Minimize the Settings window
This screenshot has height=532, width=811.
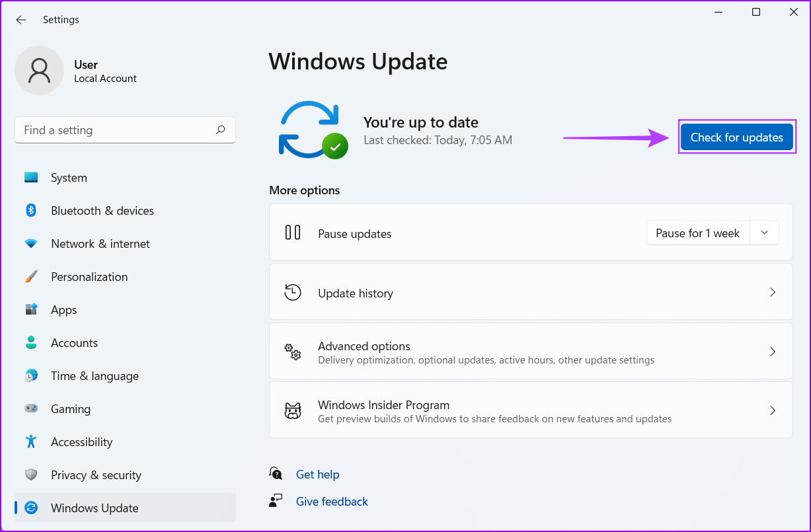point(718,12)
